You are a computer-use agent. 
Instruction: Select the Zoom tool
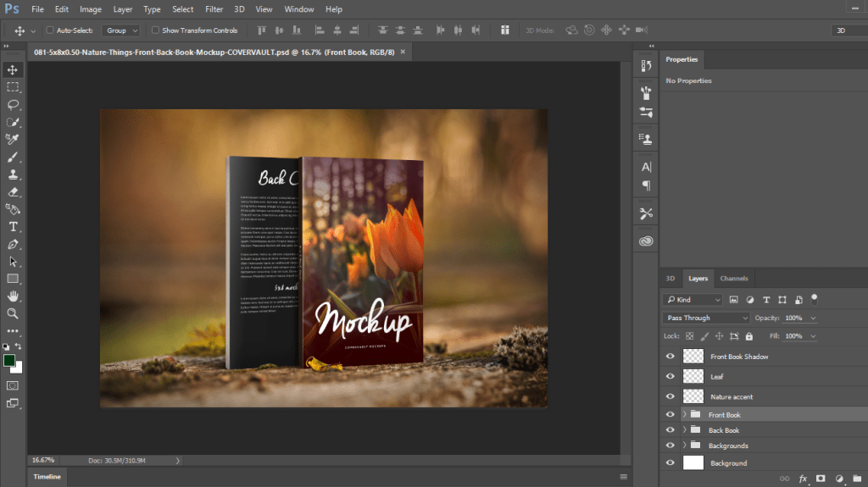pyautogui.click(x=13, y=313)
